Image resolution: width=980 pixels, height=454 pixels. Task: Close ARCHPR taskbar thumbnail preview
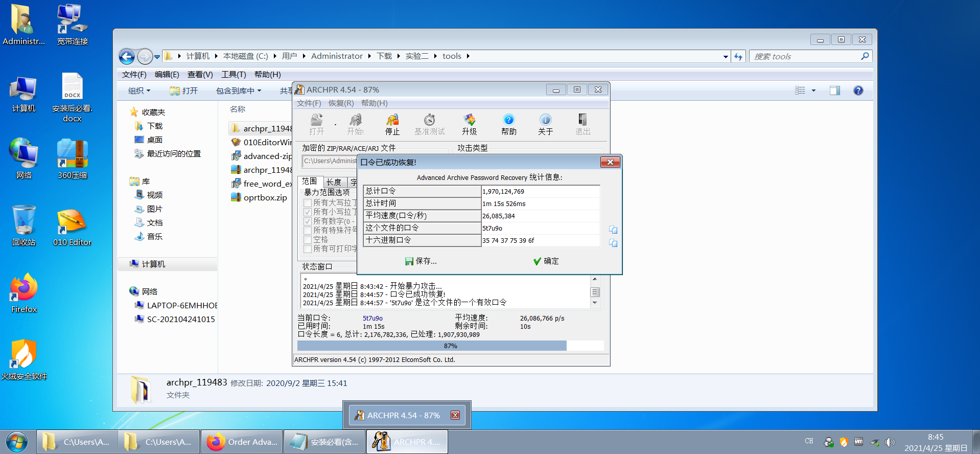coord(455,415)
